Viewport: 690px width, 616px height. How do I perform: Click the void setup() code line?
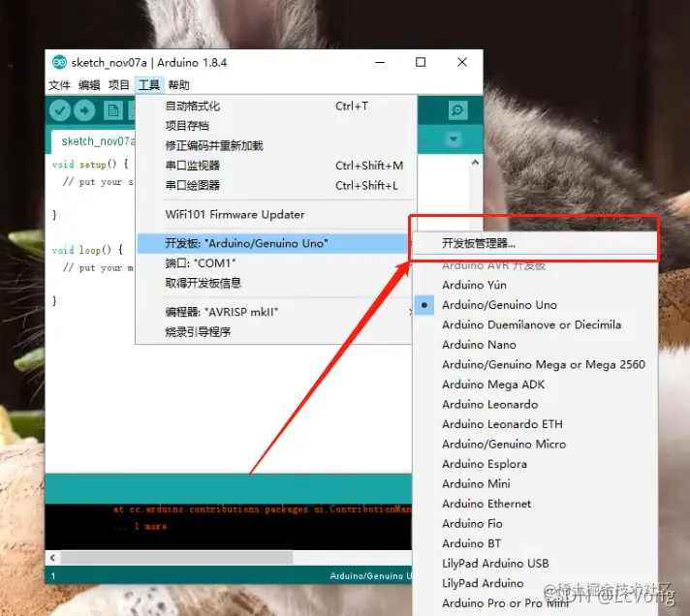[90, 164]
